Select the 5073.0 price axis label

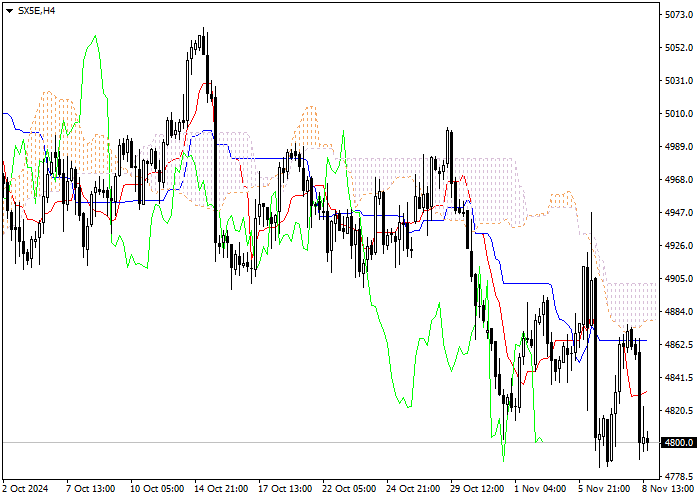click(679, 15)
